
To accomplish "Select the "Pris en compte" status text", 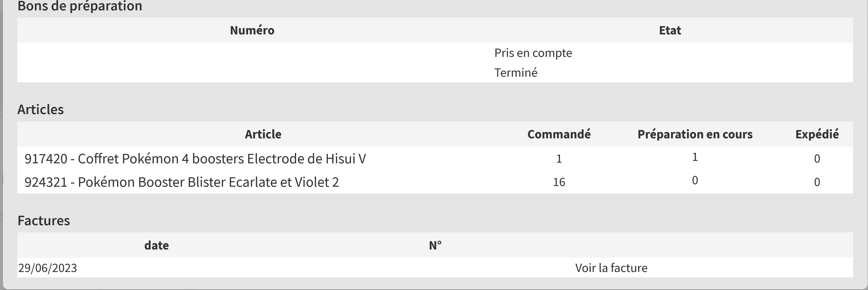I will (533, 53).
